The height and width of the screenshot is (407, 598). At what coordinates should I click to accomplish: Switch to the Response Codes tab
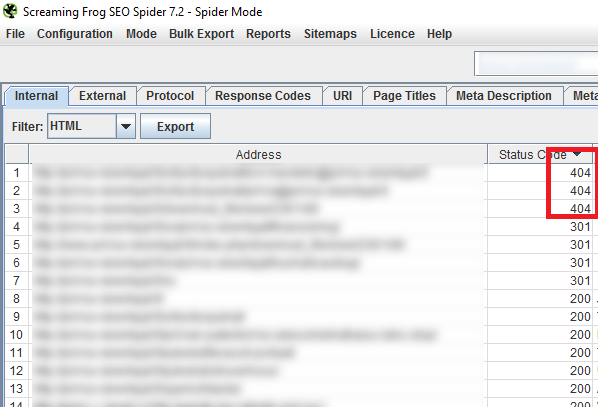click(263, 96)
